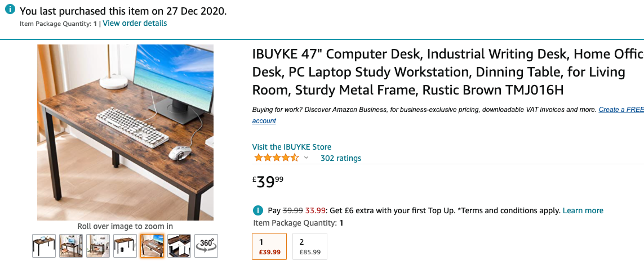Viewport: 644px width, 265px height.
Task: Select the sixth thumbnail showing desk details
Action: [179, 246]
